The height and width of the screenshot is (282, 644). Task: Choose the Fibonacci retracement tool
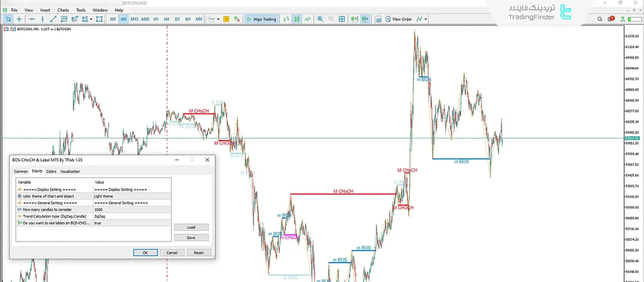click(74, 19)
